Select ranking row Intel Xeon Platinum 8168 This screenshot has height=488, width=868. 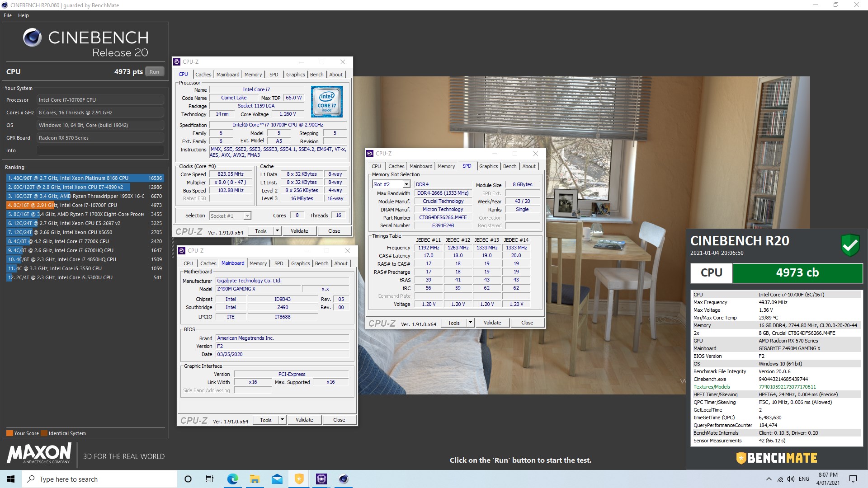pyautogui.click(x=85, y=178)
